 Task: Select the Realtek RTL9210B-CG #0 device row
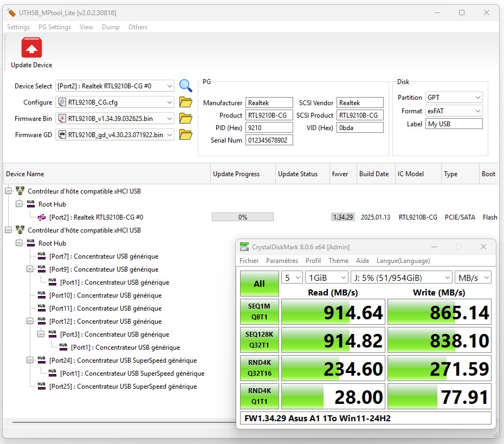click(x=96, y=217)
